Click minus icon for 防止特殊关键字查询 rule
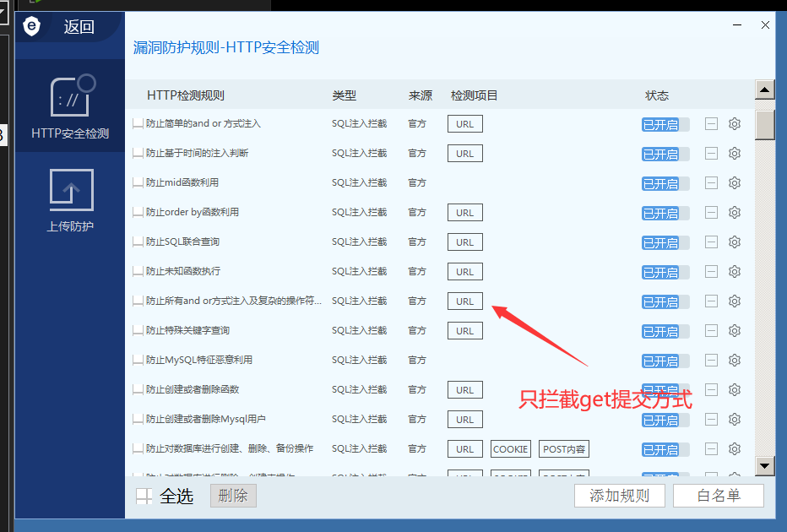 pyautogui.click(x=712, y=331)
